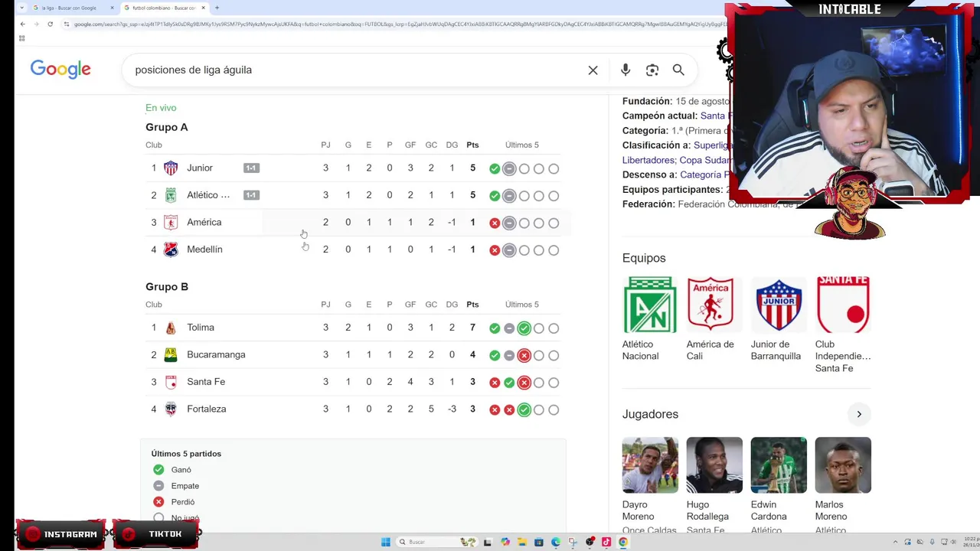Image resolution: width=980 pixels, height=551 pixels.
Task: Click the América team crest in the table
Action: click(x=171, y=223)
